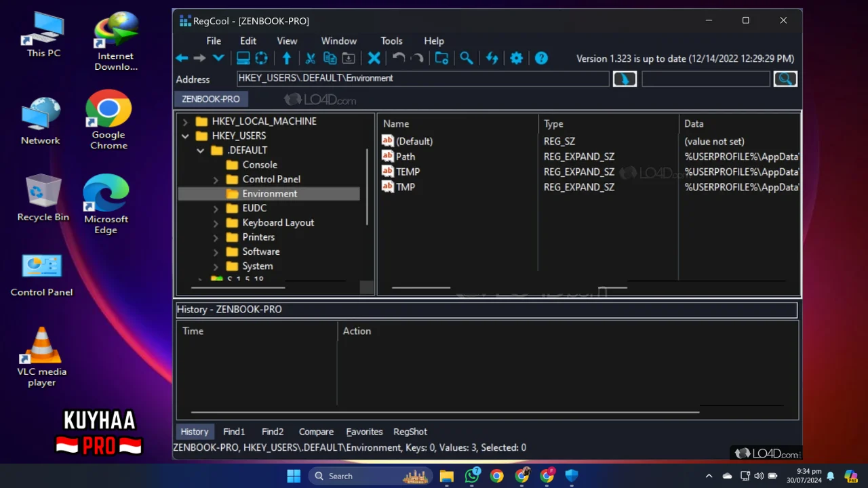The height and width of the screenshot is (488, 868).
Task: Open the Help menu
Action: [434, 41]
